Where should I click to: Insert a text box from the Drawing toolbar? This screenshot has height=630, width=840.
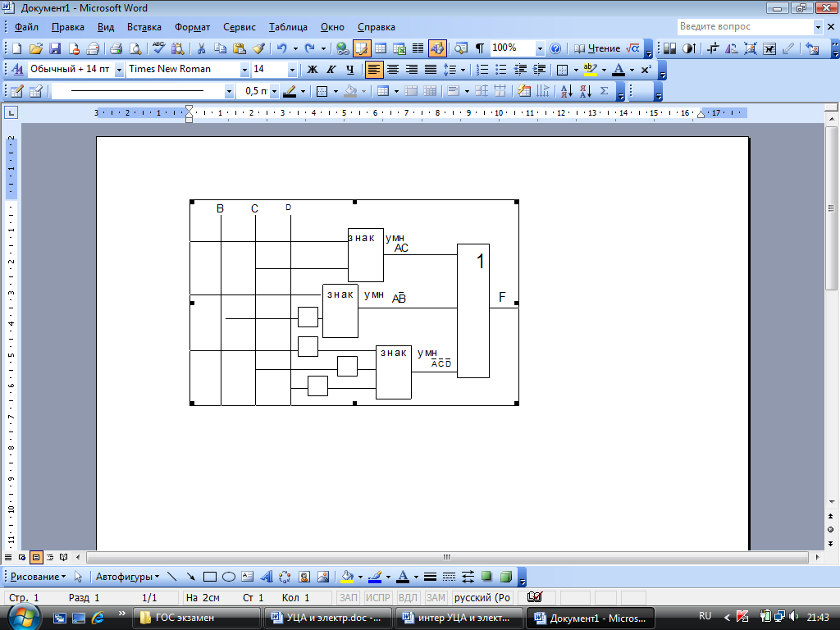247,577
